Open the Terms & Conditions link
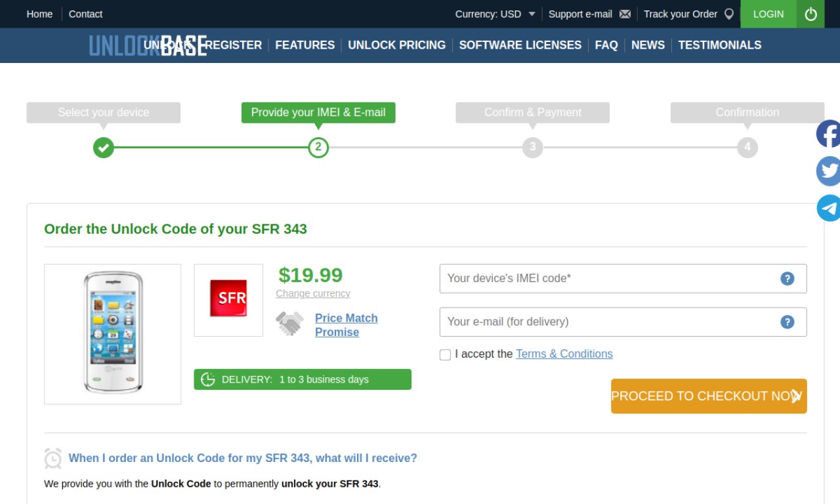Screen dimensions: 840x504 [564, 354]
